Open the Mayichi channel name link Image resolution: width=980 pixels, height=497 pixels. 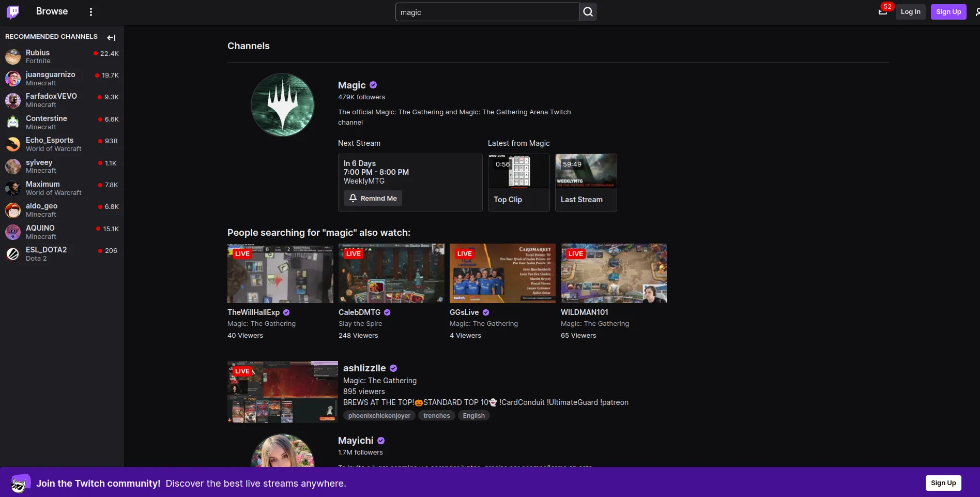(356, 441)
